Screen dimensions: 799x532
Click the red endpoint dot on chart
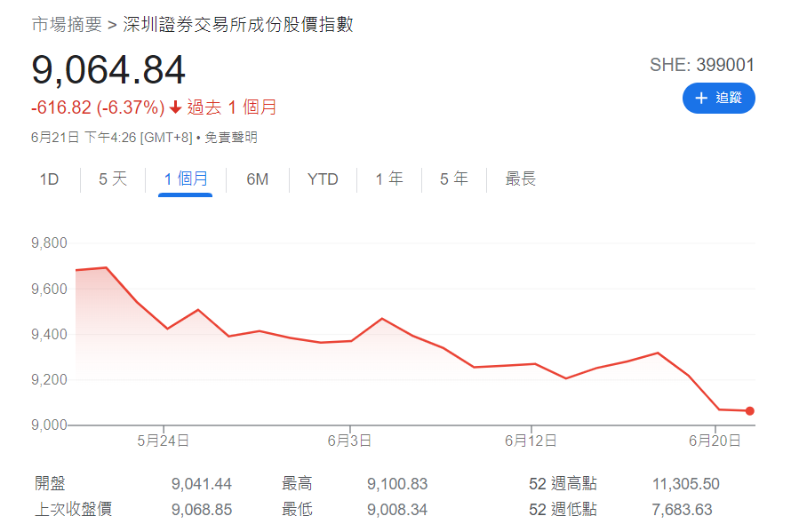point(750,411)
